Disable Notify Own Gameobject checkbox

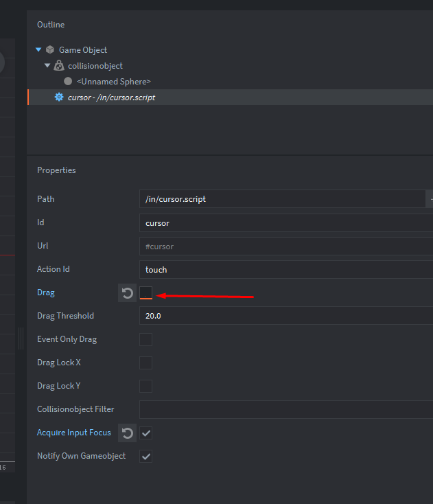click(x=145, y=457)
